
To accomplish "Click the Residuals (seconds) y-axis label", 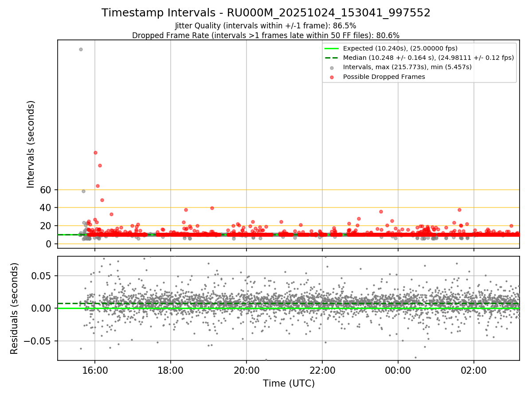I will point(15,308).
